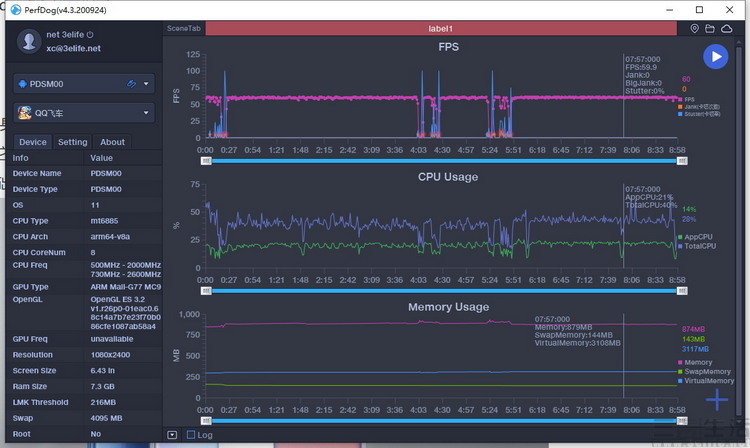The width and height of the screenshot is (750, 448).
Task: Click the location pin icon in top bar
Action: (695, 29)
